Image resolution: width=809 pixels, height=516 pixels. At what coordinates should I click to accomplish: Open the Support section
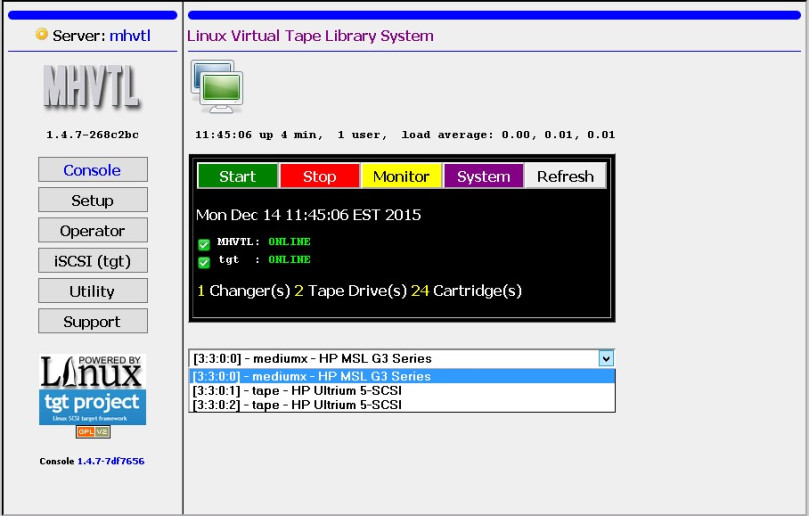(92, 321)
